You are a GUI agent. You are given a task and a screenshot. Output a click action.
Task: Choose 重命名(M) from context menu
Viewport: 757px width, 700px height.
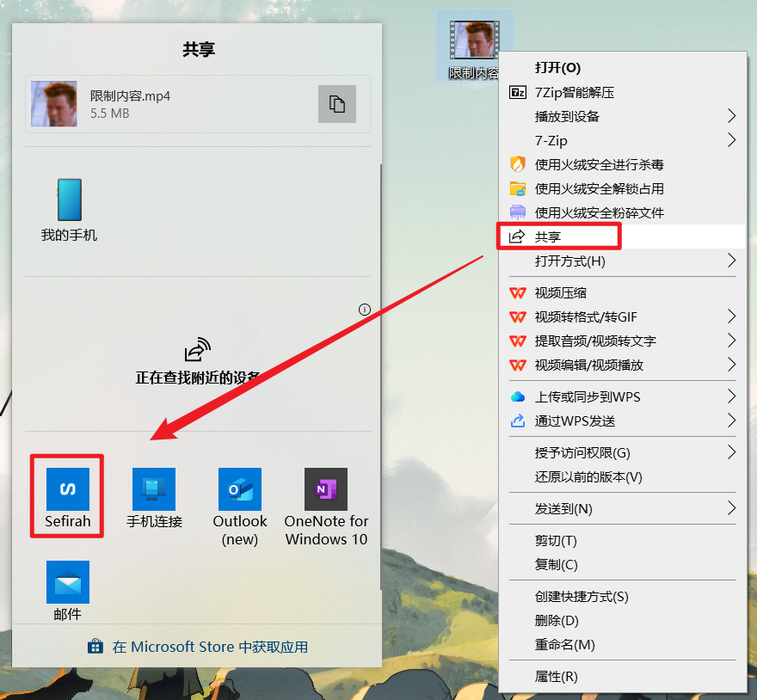tap(622, 645)
